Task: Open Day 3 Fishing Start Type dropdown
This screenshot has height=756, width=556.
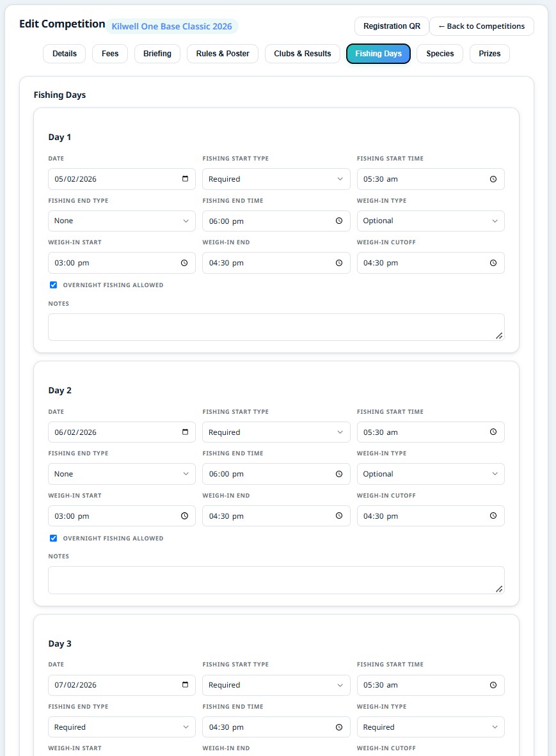Action: point(276,685)
